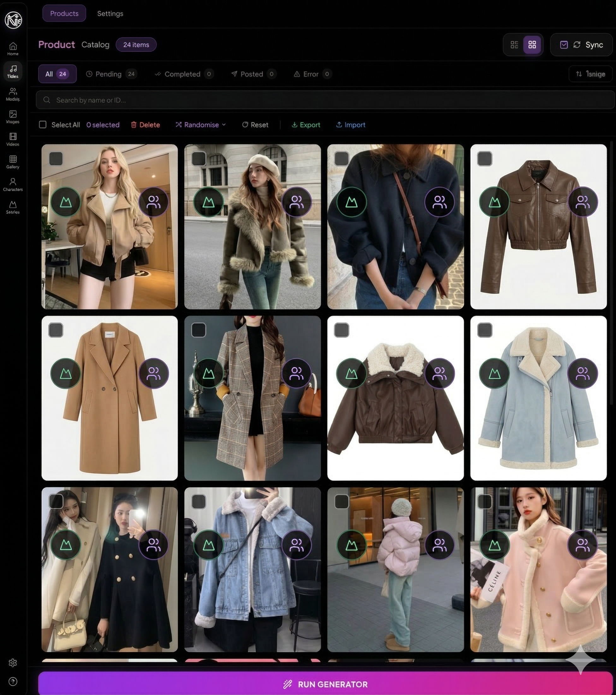The width and height of the screenshot is (616, 695).
Task: Open the denim sherpa jacket product thumbnail
Action: 252,569
